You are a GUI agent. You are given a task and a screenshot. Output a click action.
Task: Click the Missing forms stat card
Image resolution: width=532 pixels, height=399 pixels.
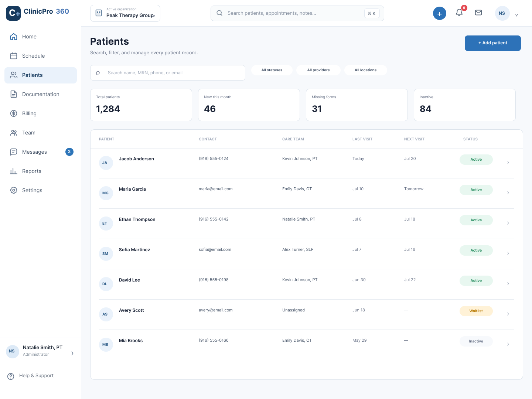click(357, 105)
